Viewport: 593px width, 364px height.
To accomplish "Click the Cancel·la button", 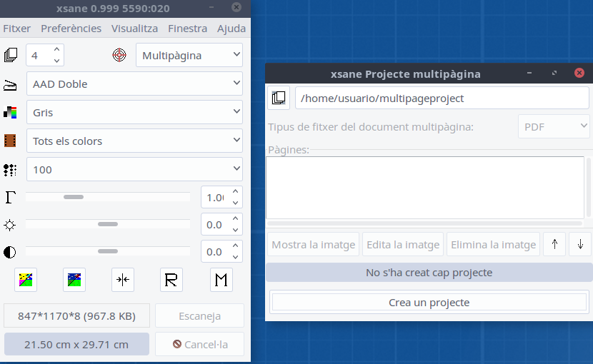I will click(199, 344).
